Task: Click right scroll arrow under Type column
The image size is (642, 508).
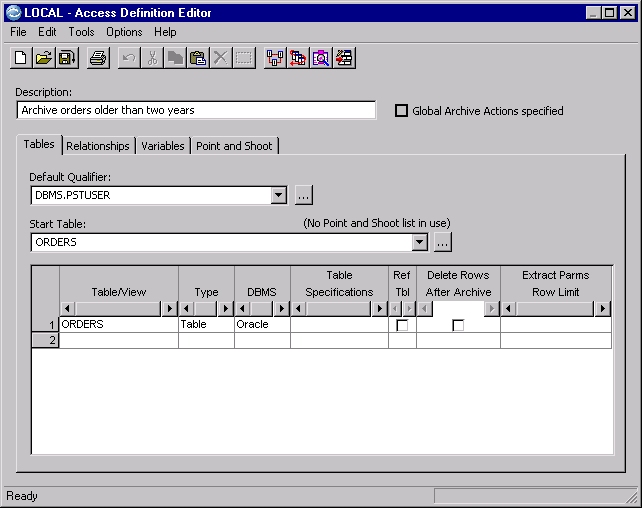Action: click(225, 308)
